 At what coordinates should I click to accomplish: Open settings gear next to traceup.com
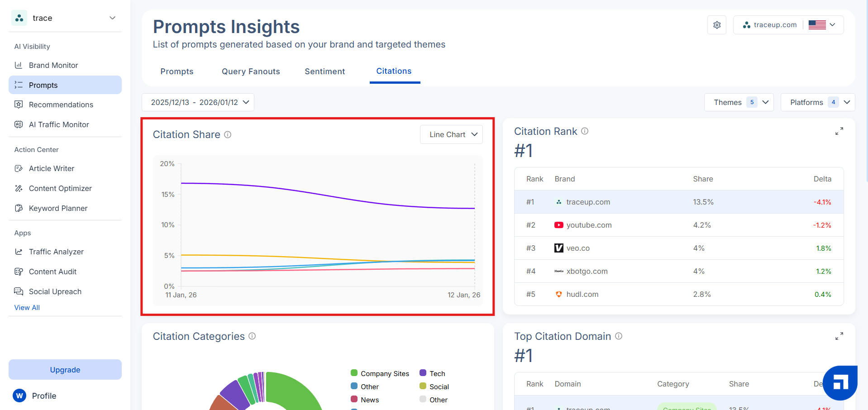pyautogui.click(x=717, y=25)
